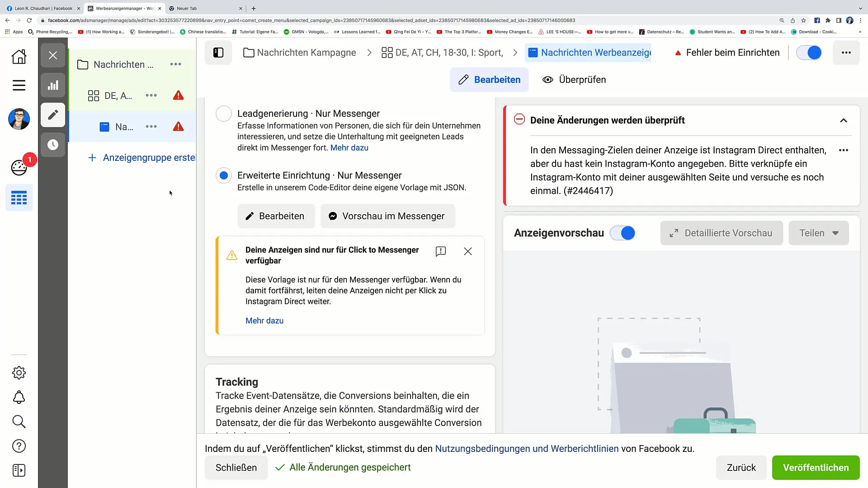Click the ad warning triangle beside Na...
The image size is (868, 488).
point(179,127)
